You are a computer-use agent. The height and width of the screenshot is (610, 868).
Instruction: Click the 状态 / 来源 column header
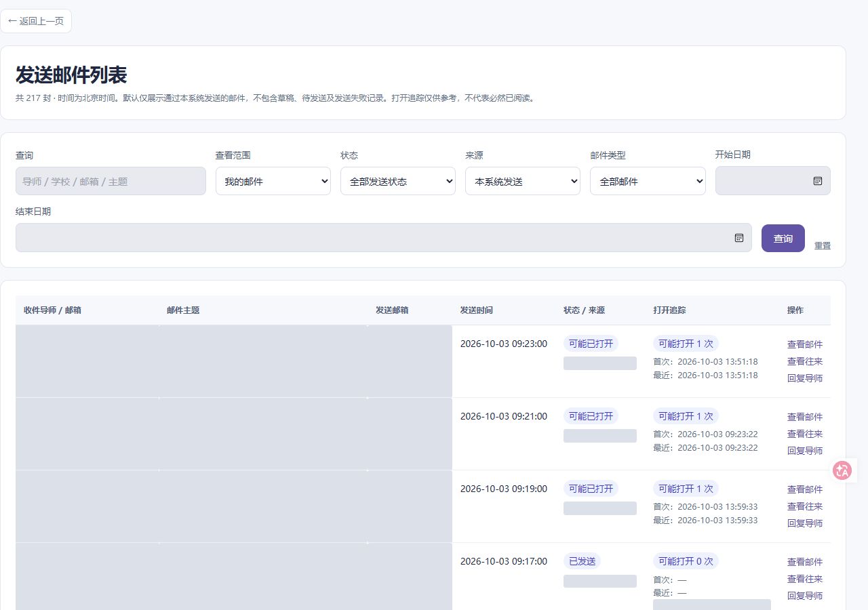584,310
